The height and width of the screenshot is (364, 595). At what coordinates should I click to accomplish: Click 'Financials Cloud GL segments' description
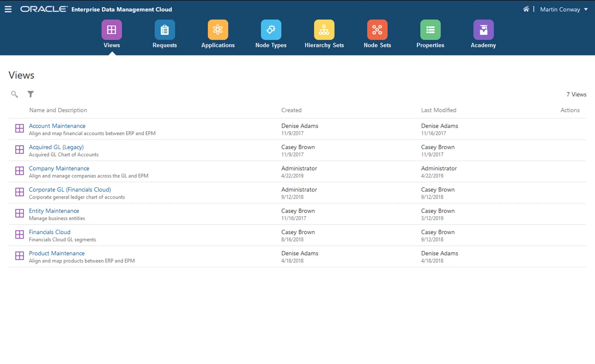coord(62,239)
